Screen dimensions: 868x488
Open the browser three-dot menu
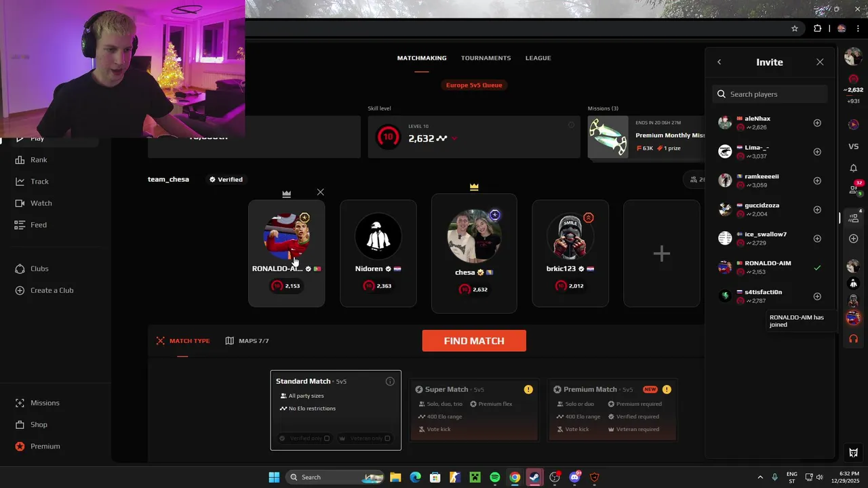click(x=858, y=28)
